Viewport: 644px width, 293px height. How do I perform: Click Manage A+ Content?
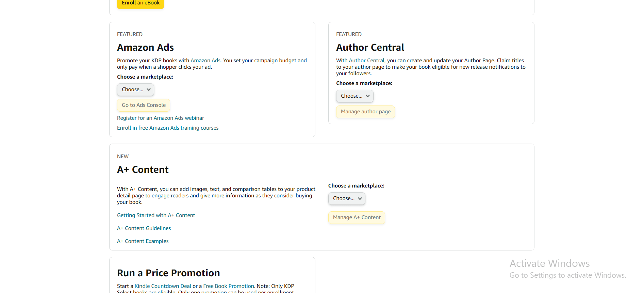356,217
